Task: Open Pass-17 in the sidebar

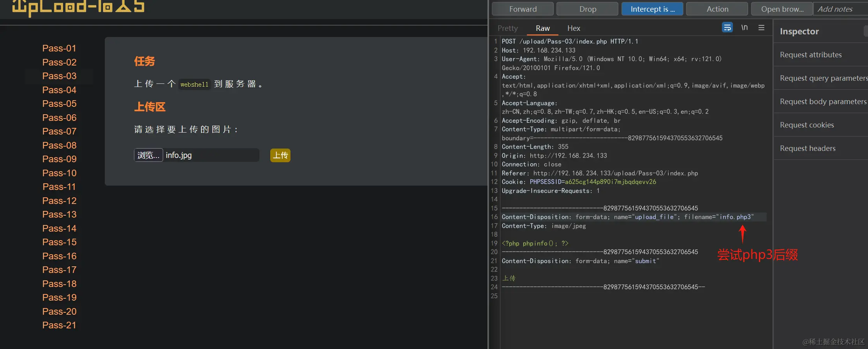Action: pyautogui.click(x=59, y=270)
